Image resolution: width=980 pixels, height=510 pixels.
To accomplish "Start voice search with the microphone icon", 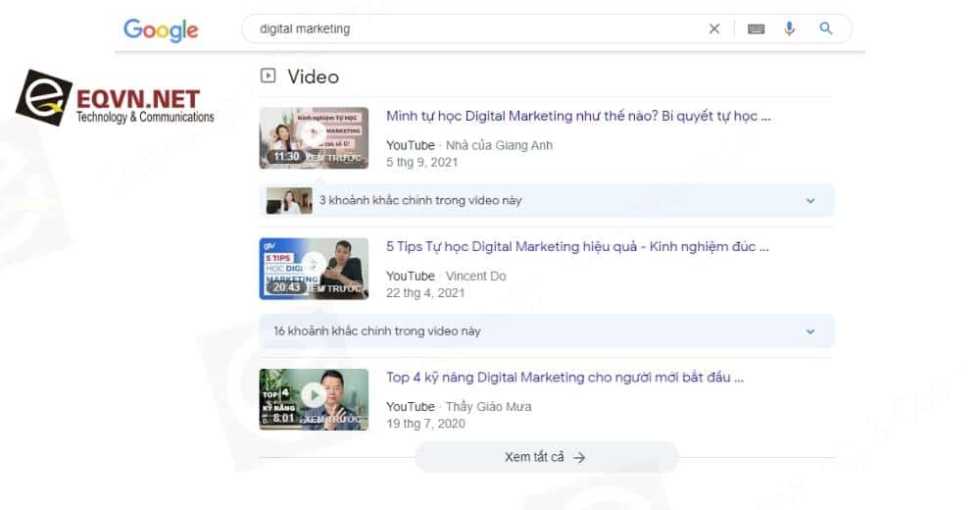I will click(x=789, y=28).
